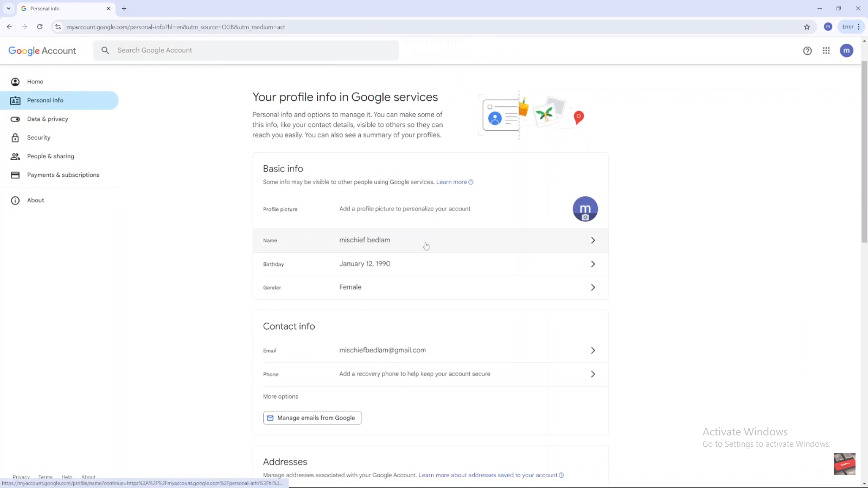The image size is (868, 488).
Task: Open a new browser tab
Action: (x=124, y=9)
